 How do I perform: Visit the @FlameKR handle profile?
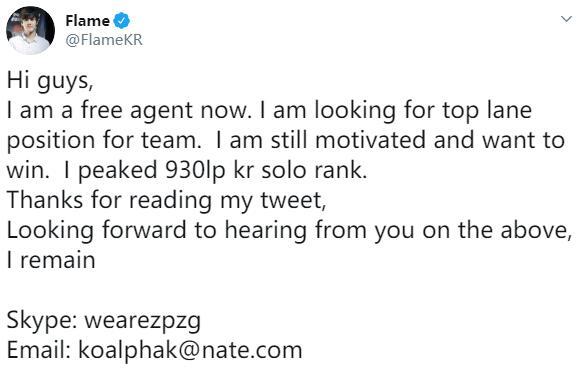point(104,40)
